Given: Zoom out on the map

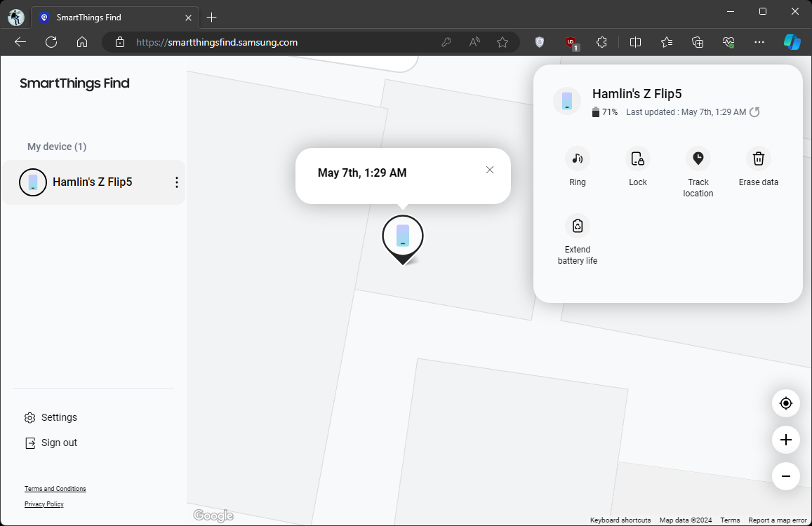Looking at the screenshot, I should pos(785,476).
